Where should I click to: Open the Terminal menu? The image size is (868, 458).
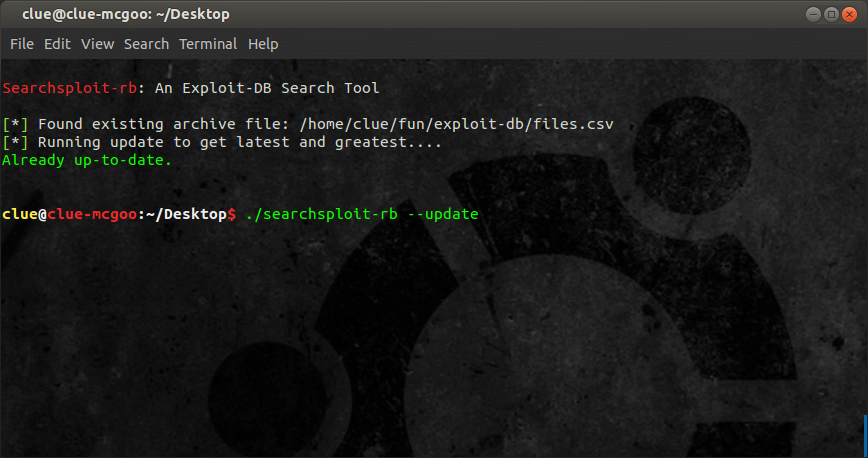[208, 44]
